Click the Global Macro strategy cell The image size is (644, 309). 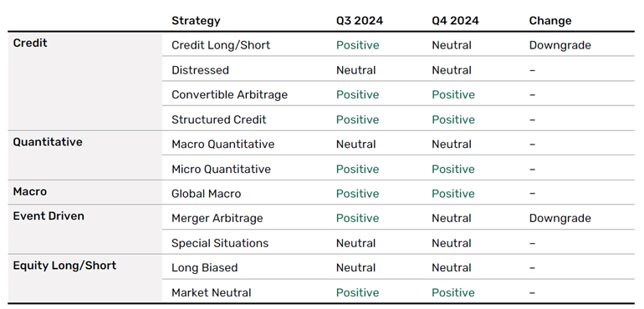(x=207, y=194)
